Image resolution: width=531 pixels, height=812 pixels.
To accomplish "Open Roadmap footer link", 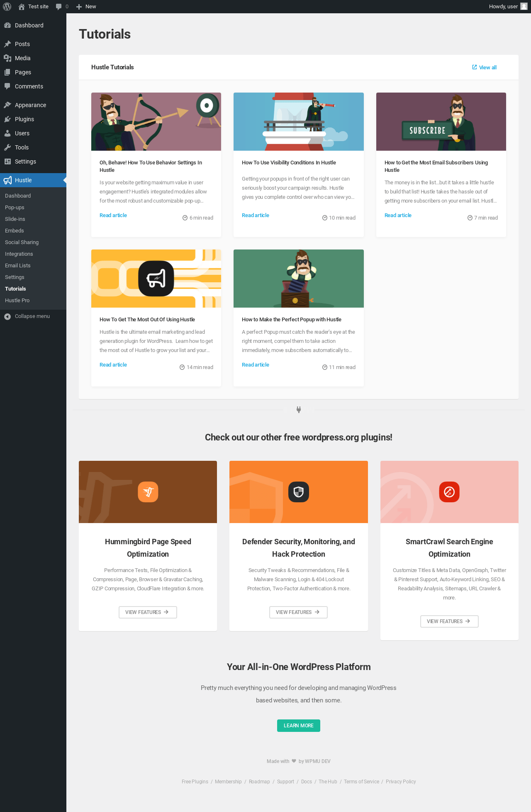I will pos(259,782).
